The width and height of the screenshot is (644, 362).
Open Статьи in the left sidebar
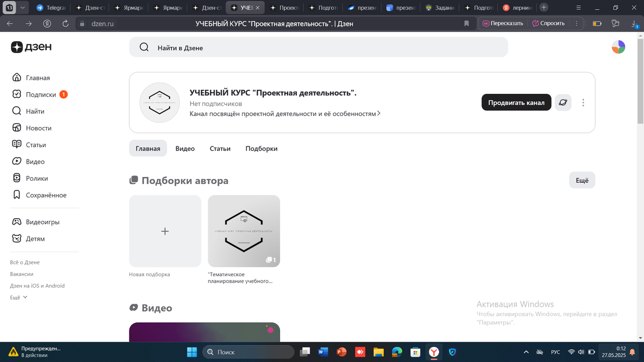29,145
